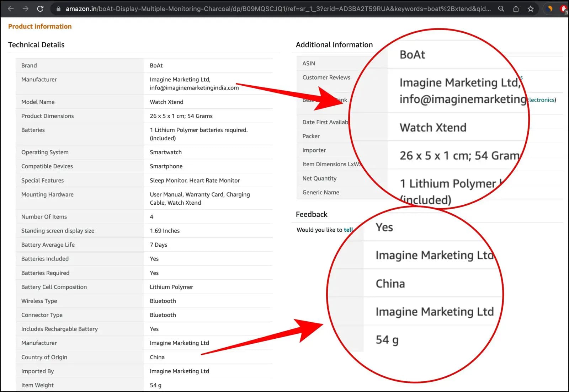This screenshot has width=569, height=392.
Task: Select the Compatible Devices value 'Smartphone'
Action: coord(166,166)
